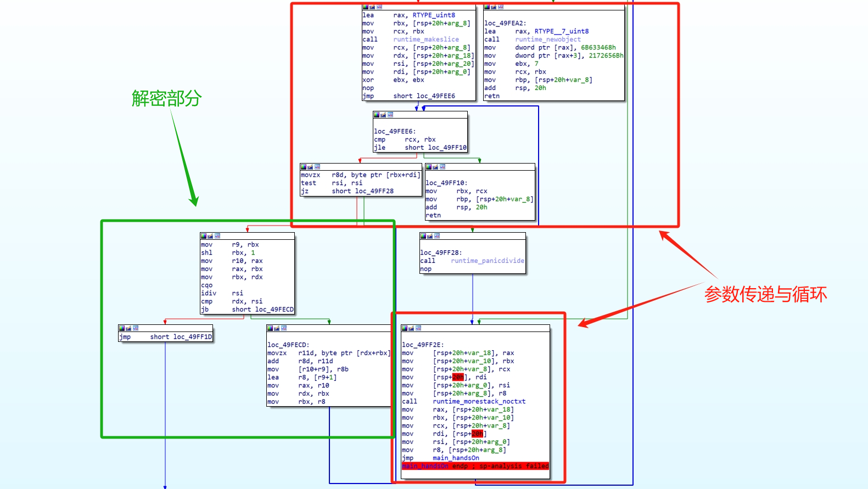Click runtime_morestack_noctxt in the call instruction
The height and width of the screenshot is (489, 868).
pos(479,401)
